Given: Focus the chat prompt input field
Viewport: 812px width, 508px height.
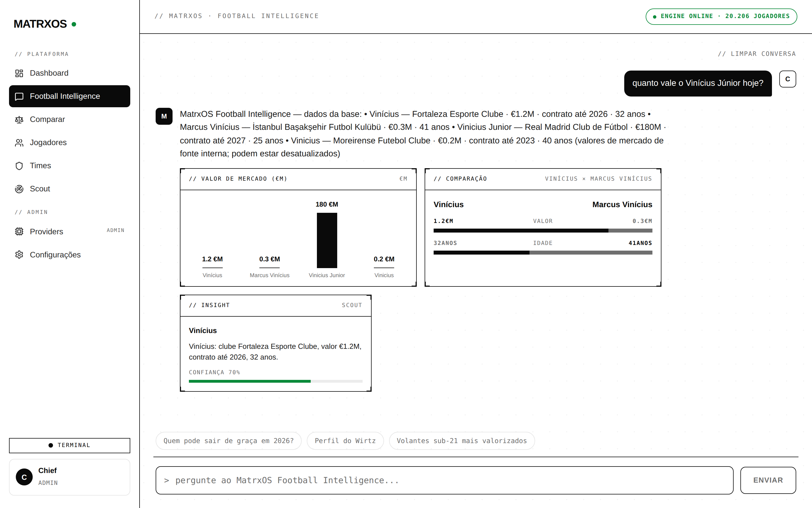Looking at the screenshot, I should coord(444,480).
